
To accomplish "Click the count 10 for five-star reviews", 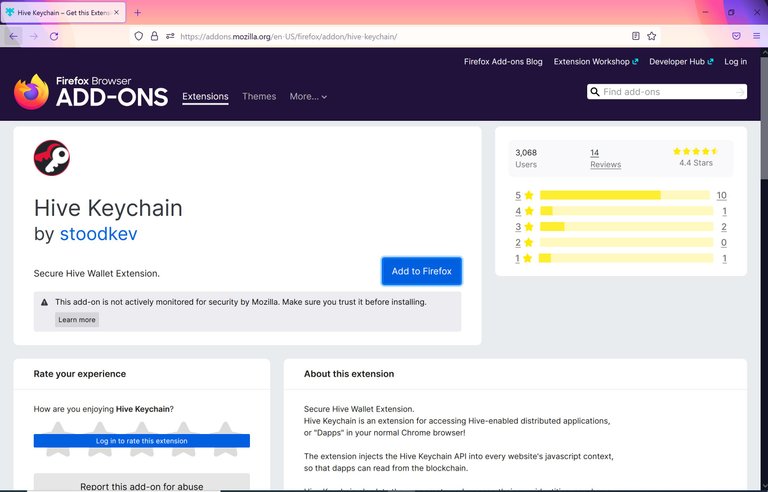I will [x=721, y=195].
